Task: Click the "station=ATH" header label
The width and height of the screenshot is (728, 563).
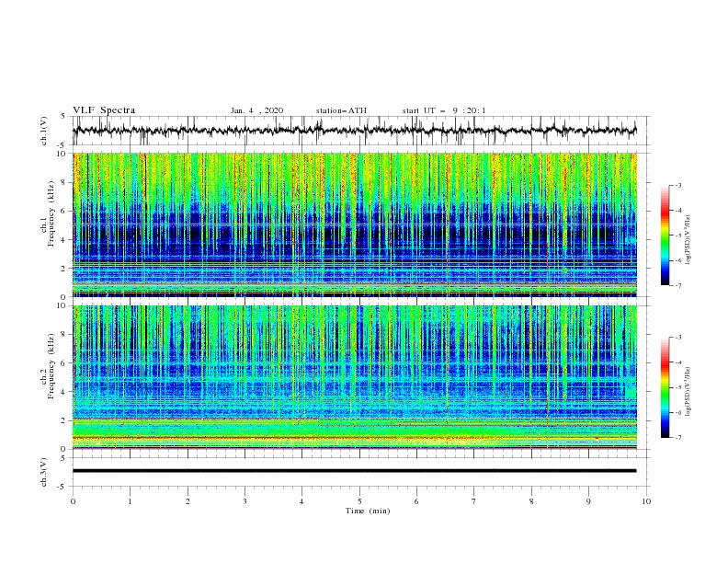Action: (341, 110)
